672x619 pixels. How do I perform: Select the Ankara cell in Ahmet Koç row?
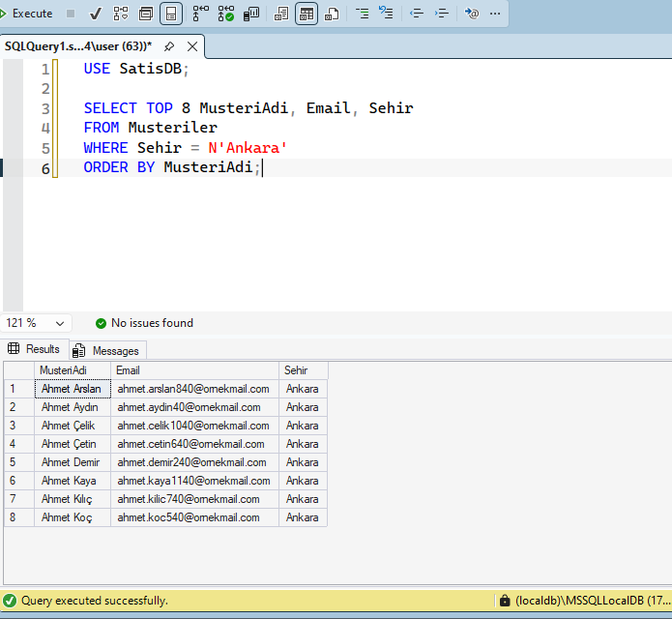(x=303, y=517)
